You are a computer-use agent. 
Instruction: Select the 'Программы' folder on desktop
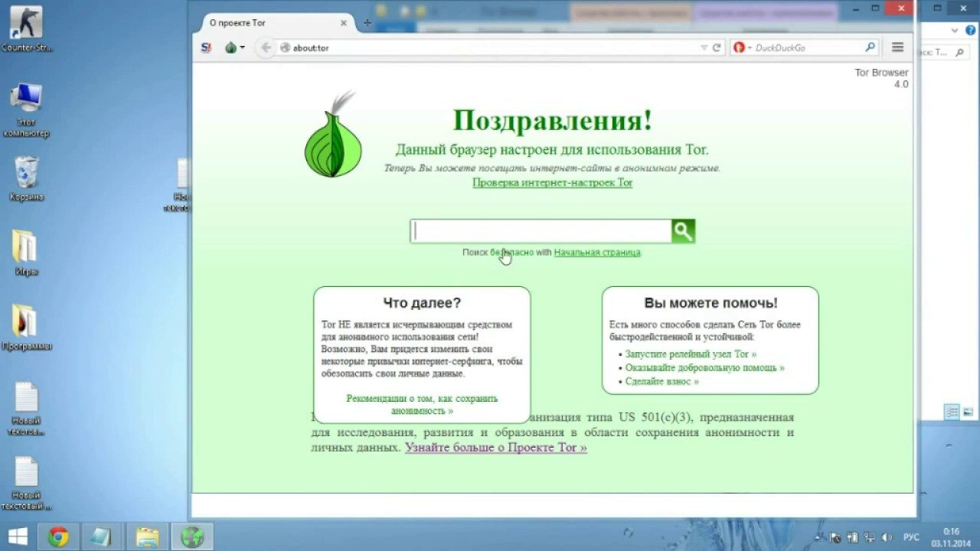[26, 328]
